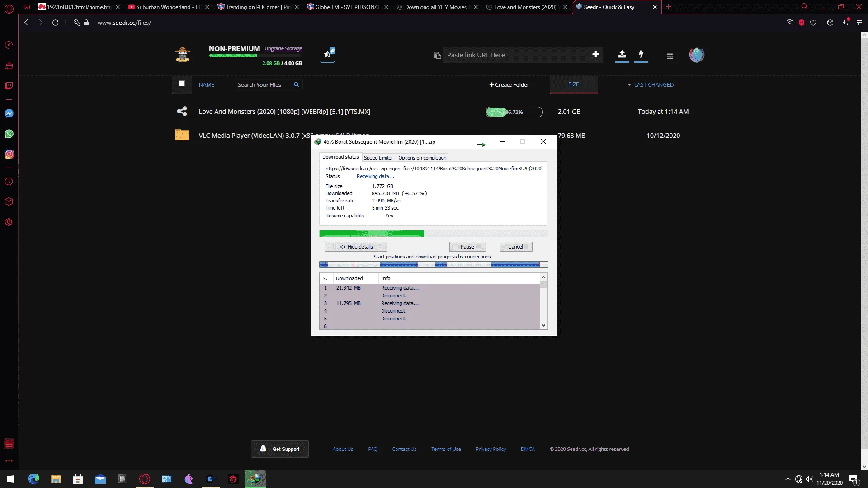This screenshot has height=488, width=868.
Task: Click the Get Support button
Action: pyautogui.click(x=280, y=449)
